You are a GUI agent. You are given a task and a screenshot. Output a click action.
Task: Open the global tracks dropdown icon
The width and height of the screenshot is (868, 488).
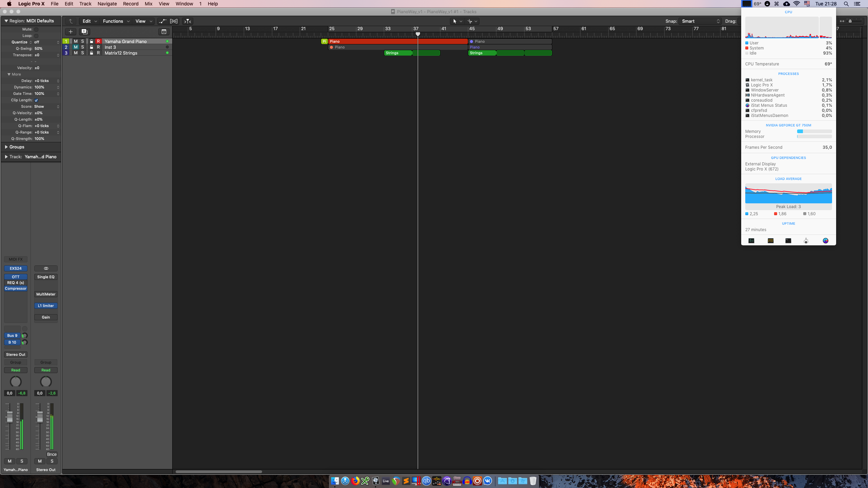point(164,32)
